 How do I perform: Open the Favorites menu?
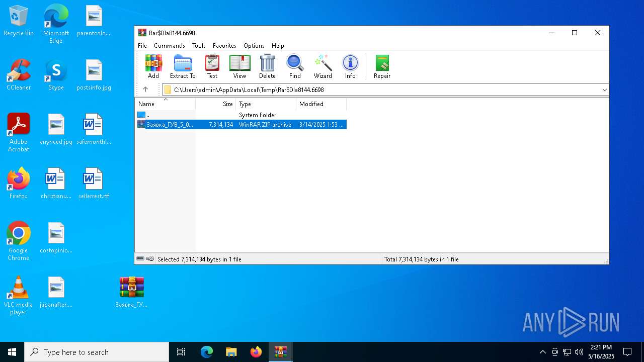click(224, 45)
